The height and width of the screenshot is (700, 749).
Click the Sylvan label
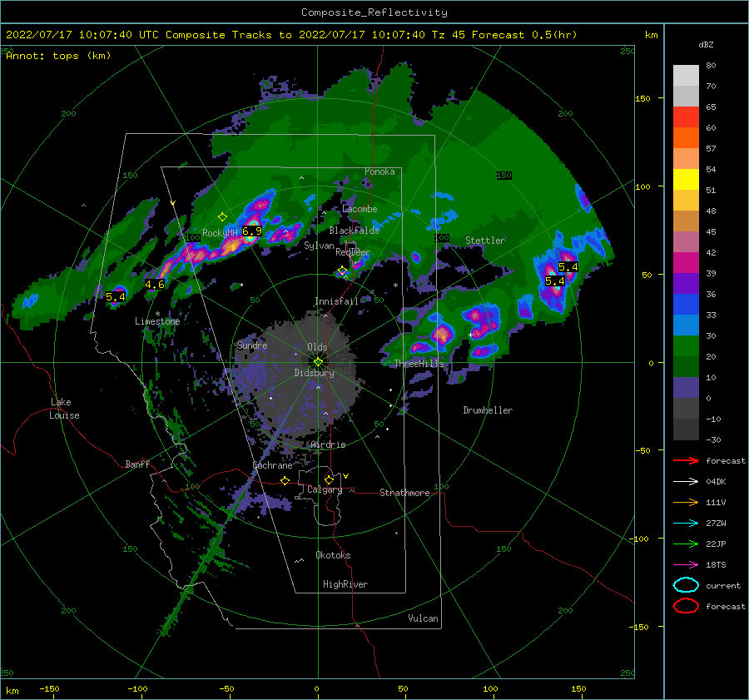coord(319,246)
